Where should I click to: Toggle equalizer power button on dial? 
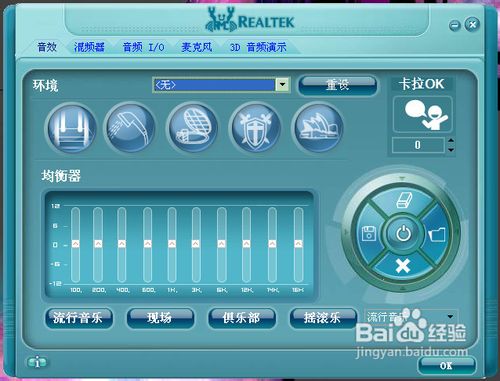click(403, 233)
